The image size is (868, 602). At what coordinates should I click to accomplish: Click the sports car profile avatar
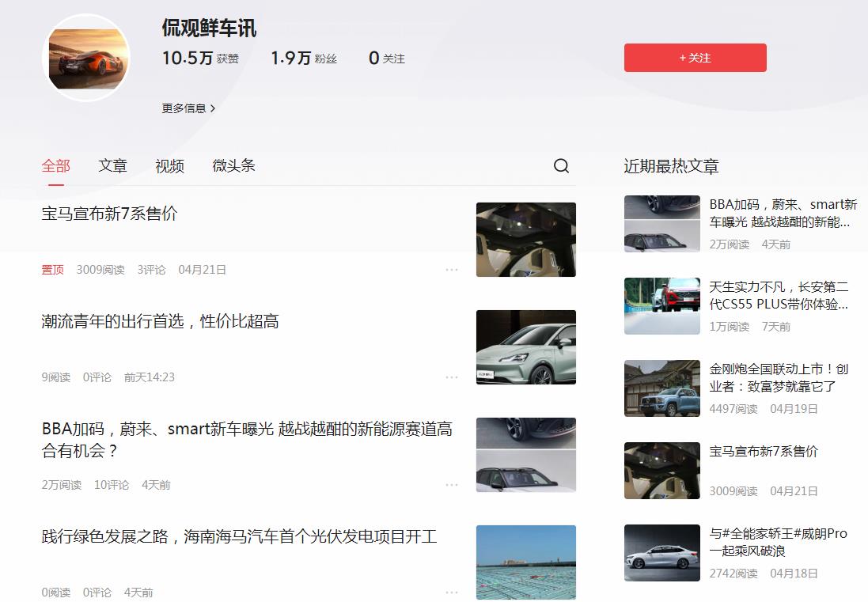[85, 58]
